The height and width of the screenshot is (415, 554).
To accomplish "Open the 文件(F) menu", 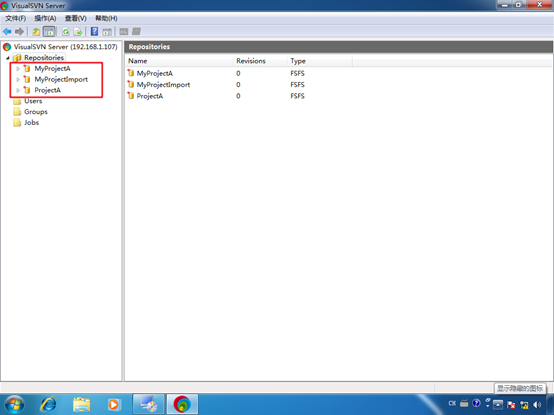I will [16, 18].
